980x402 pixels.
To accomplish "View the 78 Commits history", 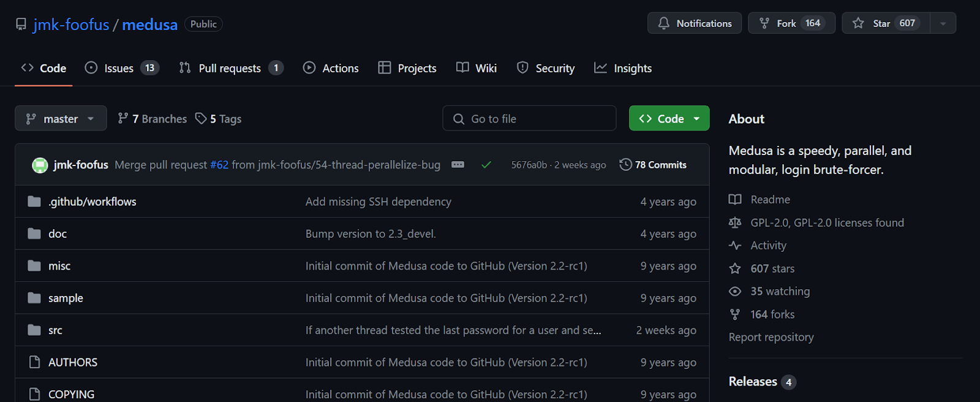I will 653,165.
